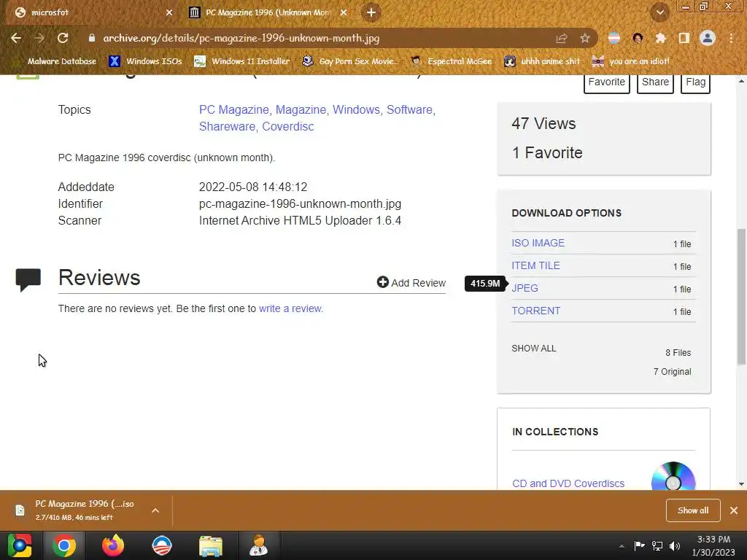Viewport: 747px width, 560px height.
Task: Open the Extensions puzzle icon
Action: (x=661, y=38)
